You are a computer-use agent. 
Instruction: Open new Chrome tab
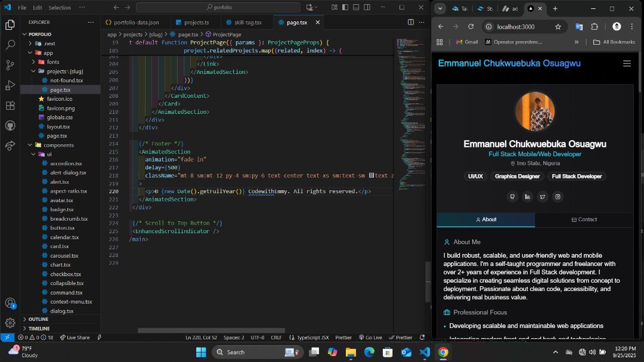[x=555, y=8]
